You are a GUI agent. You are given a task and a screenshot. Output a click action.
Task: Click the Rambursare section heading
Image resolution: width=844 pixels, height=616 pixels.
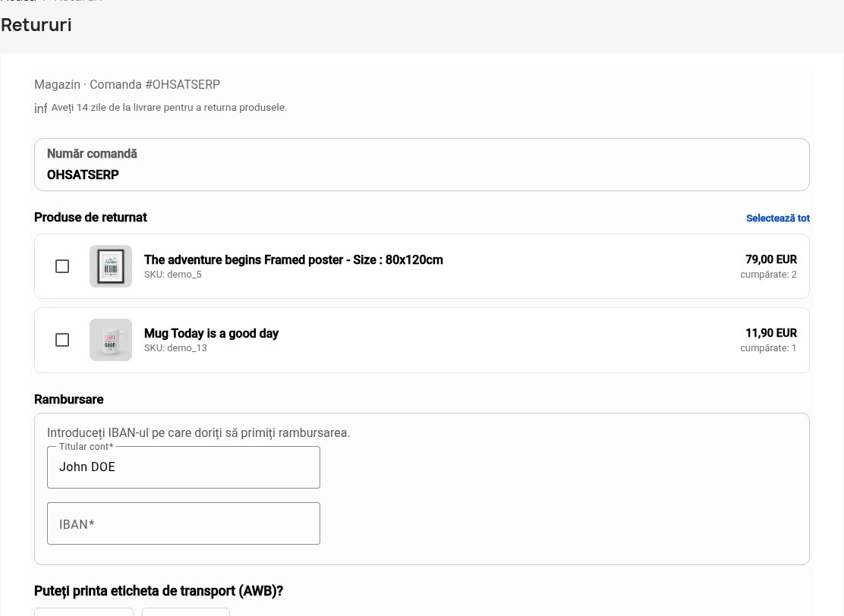click(69, 399)
